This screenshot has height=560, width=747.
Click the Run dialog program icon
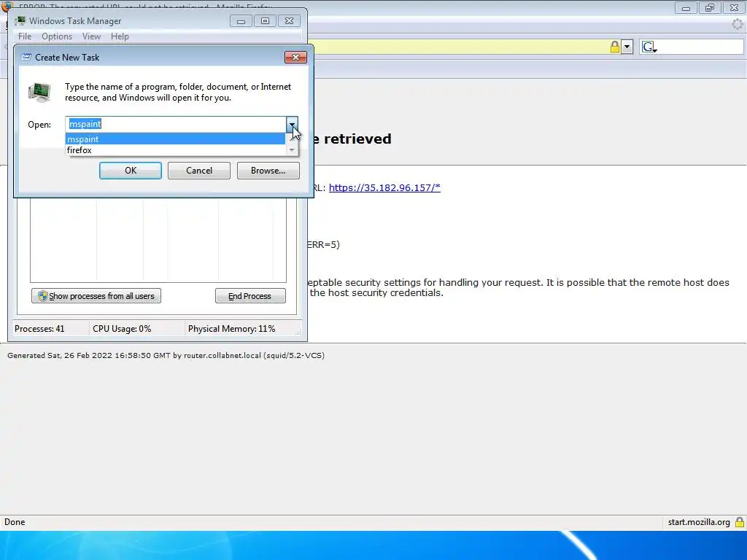point(39,93)
